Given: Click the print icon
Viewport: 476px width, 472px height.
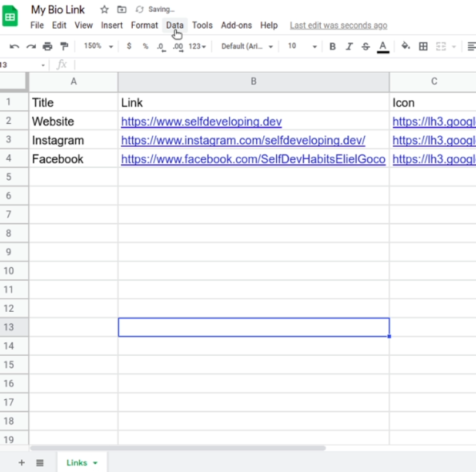Looking at the screenshot, I should [x=48, y=46].
